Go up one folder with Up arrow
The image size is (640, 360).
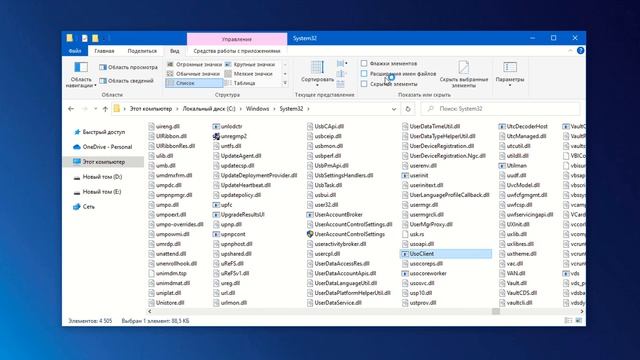(105, 109)
